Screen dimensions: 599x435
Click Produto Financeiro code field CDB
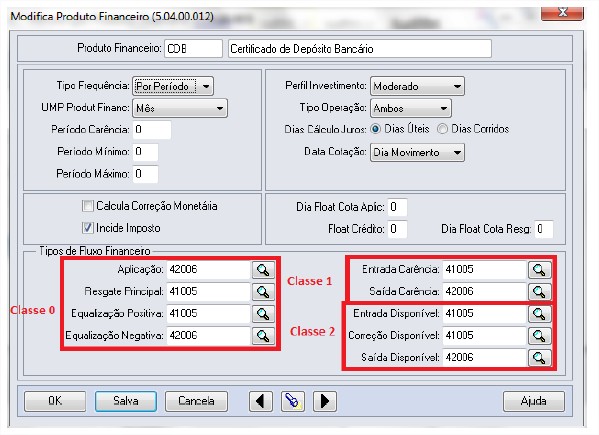[x=193, y=49]
